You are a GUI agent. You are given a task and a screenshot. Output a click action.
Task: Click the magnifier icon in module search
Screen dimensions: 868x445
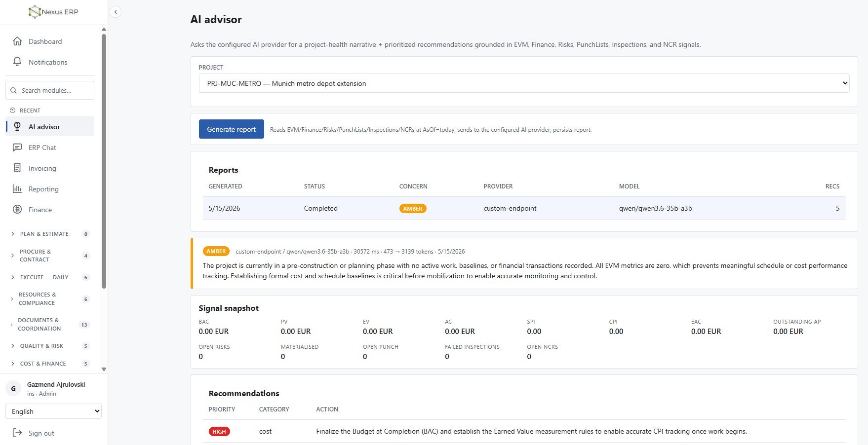(14, 90)
